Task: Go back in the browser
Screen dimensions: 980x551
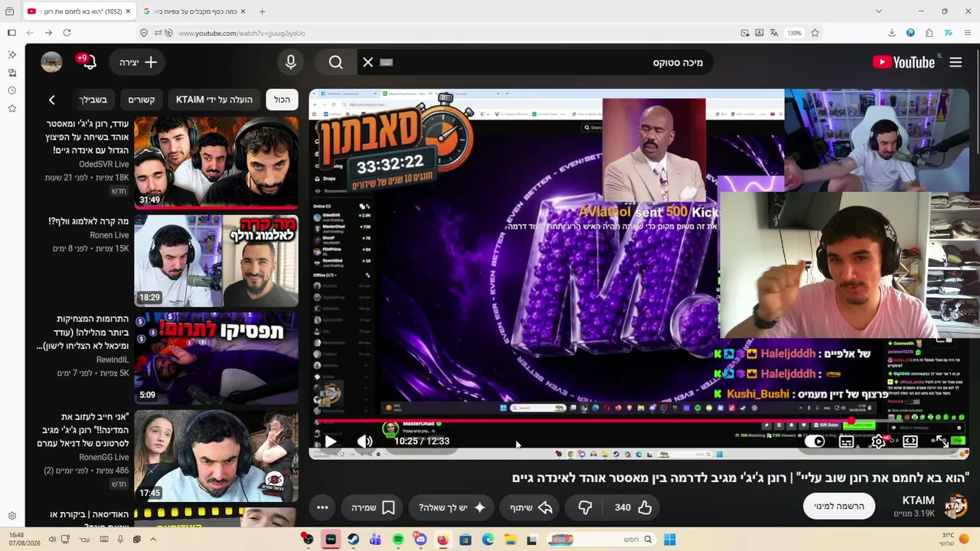Action: [x=30, y=33]
